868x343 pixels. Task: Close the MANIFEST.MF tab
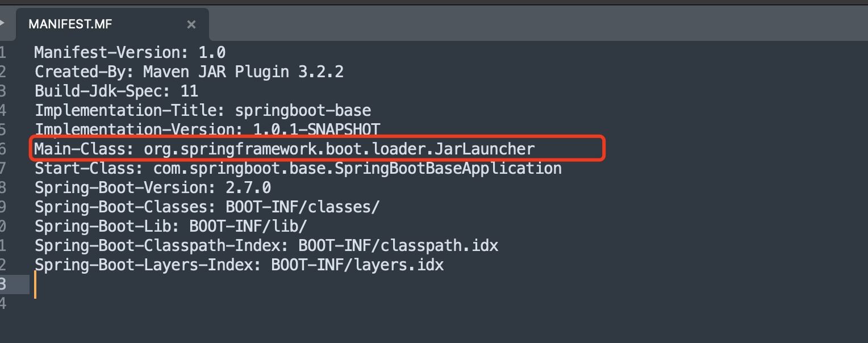[x=191, y=24]
